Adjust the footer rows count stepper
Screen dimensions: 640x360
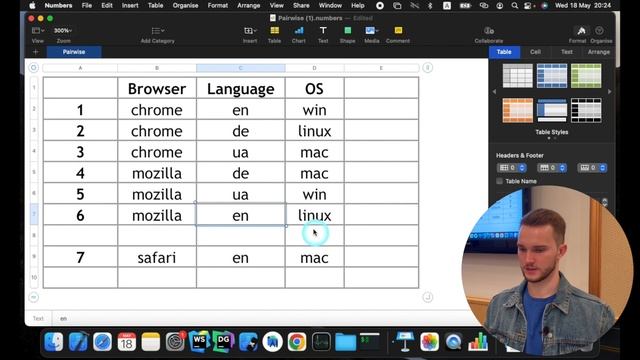coord(603,168)
